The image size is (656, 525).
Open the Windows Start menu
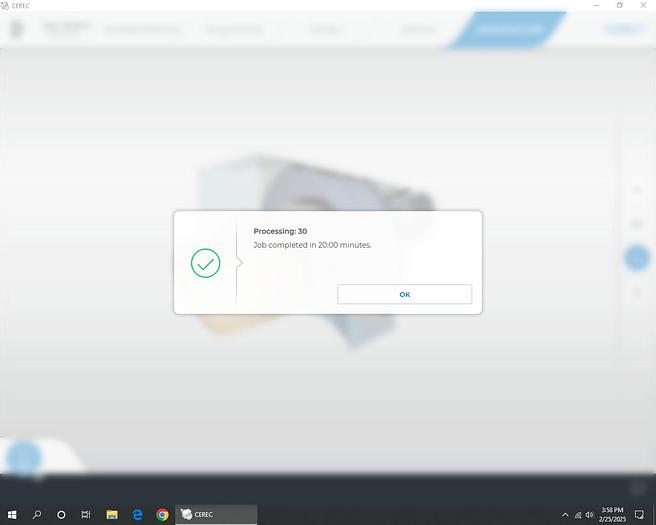point(12,515)
